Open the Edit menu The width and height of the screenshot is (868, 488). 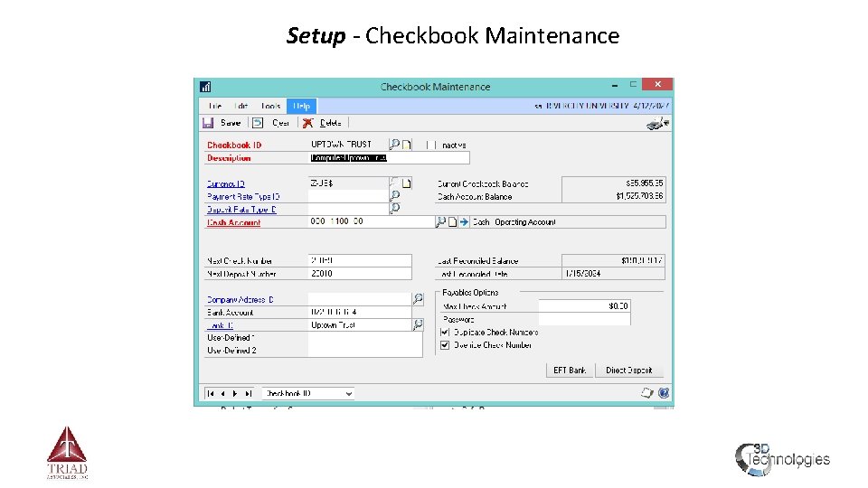(241, 106)
